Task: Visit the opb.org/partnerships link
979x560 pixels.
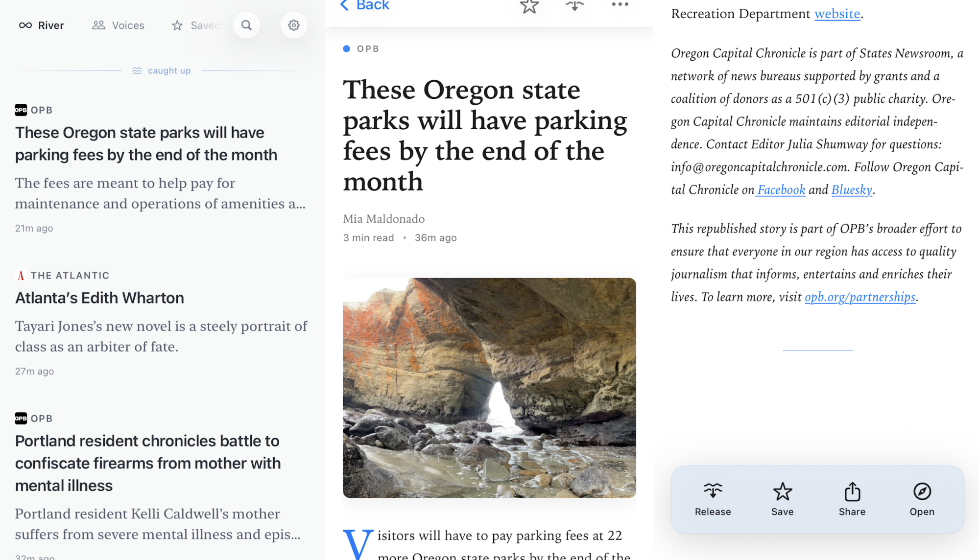Action: [x=860, y=297]
